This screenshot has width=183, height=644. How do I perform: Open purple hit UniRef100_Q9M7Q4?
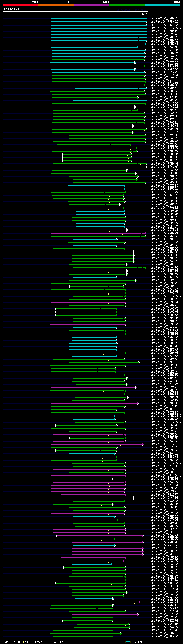point(164,233)
